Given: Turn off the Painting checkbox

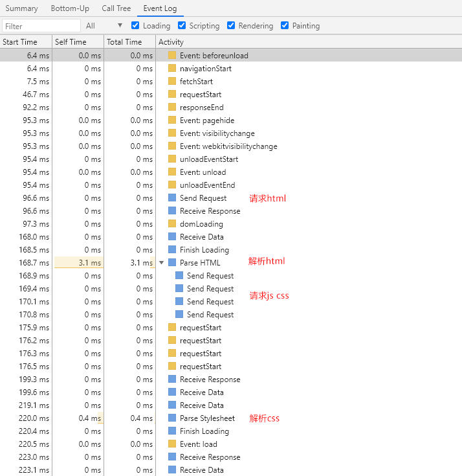Looking at the screenshot, I should coord(285,26).
